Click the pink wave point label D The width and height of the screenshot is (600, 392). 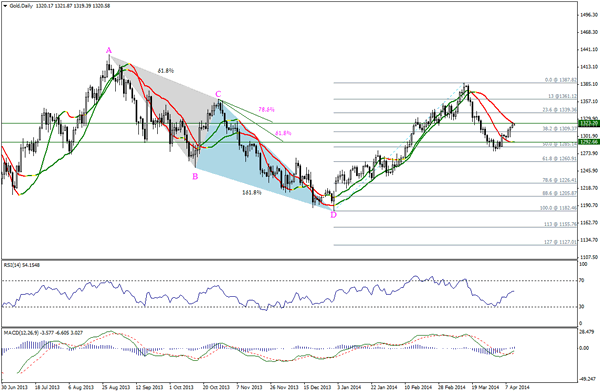[x=334, y=215]
